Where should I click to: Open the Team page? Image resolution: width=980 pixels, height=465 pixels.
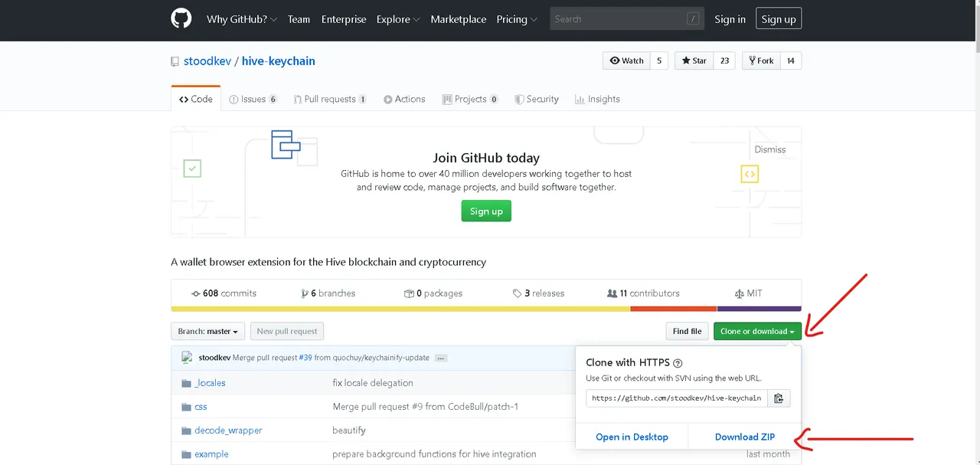pyautogui.click(x=299, y=19)
